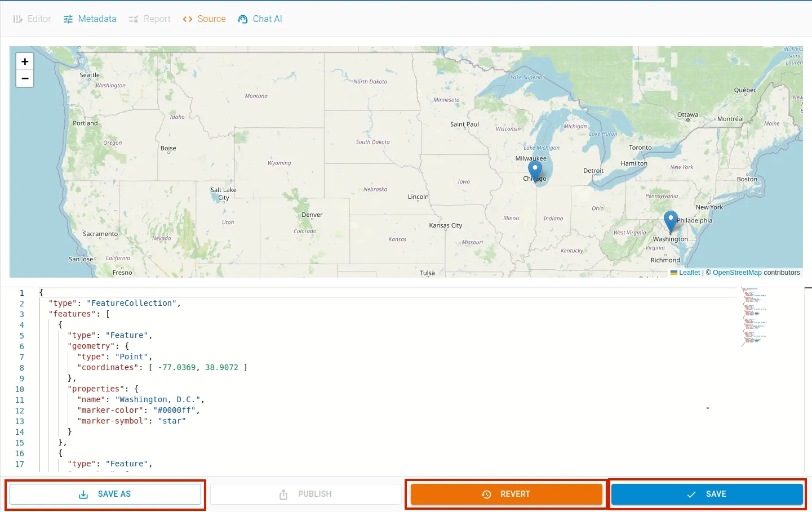Open the Leaflet attribution link
Viewport: 812px width, 512px height.
pyautogui.click(x=689, y=273)
